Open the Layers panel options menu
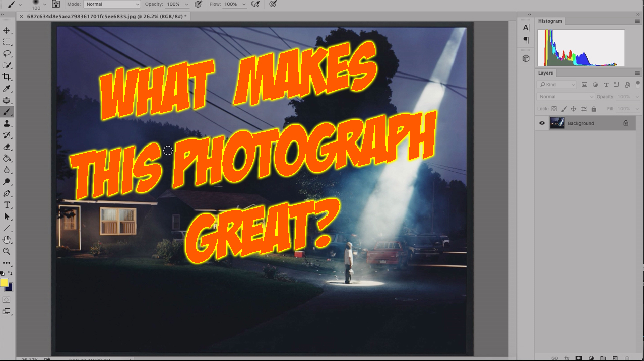Image resolution: width=644 pixels, height=361 pixels. [637, 73]
